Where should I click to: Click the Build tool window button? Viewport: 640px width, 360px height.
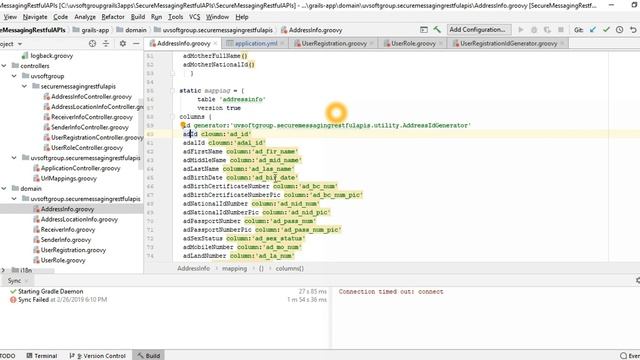[149, 356]
